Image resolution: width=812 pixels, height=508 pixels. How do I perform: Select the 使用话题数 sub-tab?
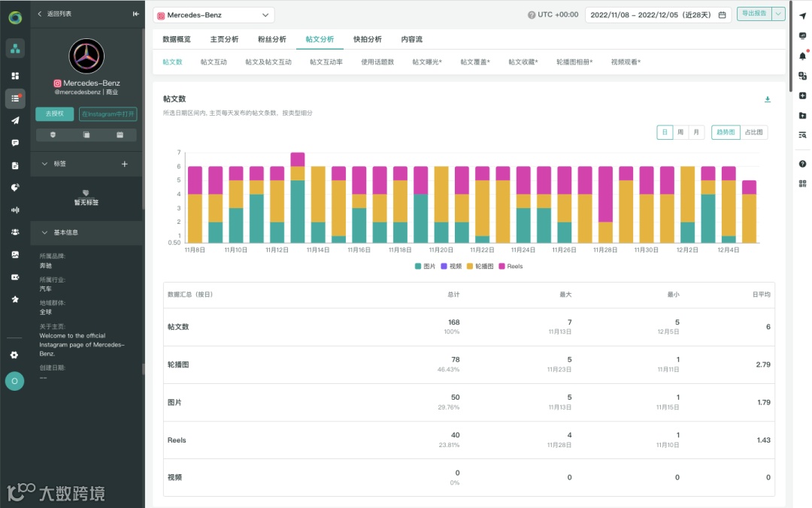coord(377,62)
